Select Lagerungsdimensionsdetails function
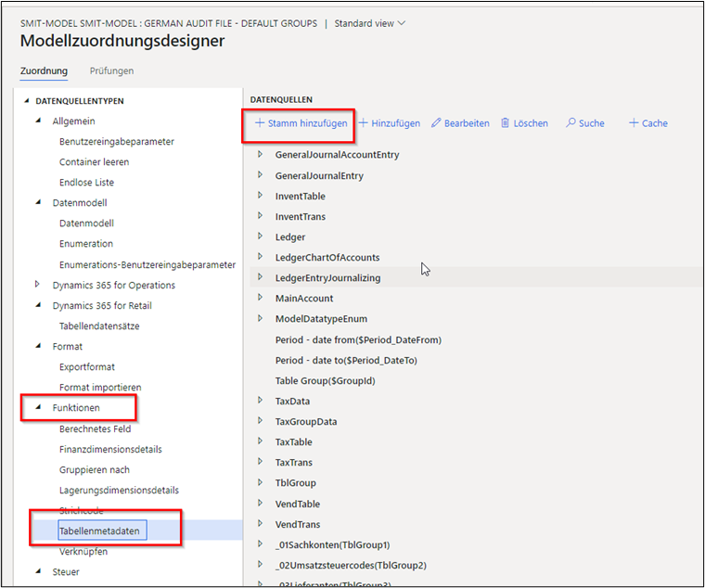The width and height of the screenshot is (705, 588). pyautogui.click(x=119, y=490)
